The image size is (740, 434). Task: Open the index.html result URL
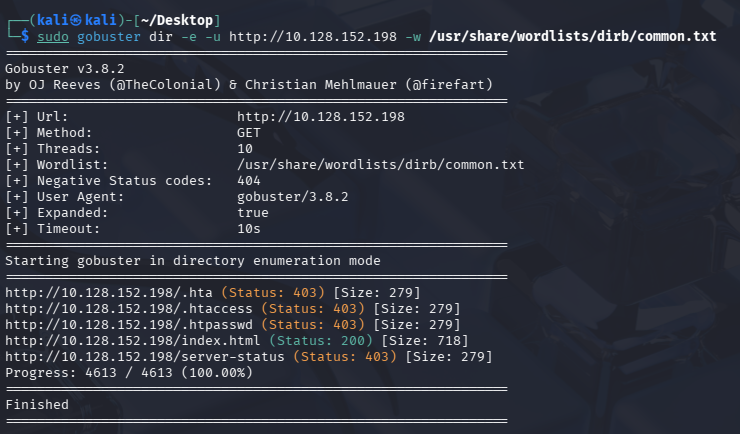click(133, 341)
